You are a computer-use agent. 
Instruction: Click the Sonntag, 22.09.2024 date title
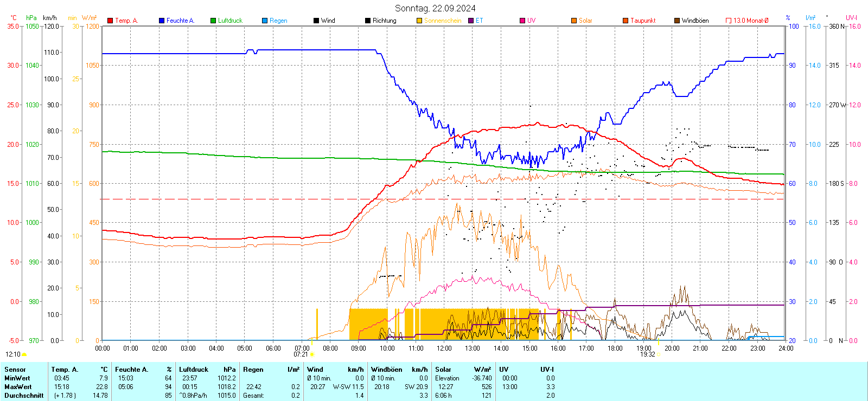435,8
